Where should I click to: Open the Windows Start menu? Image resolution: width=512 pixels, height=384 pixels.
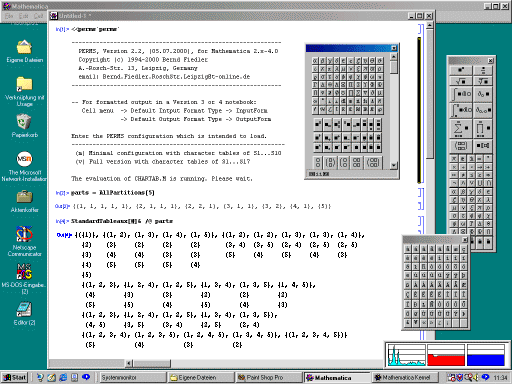click(x=15, y=377)
